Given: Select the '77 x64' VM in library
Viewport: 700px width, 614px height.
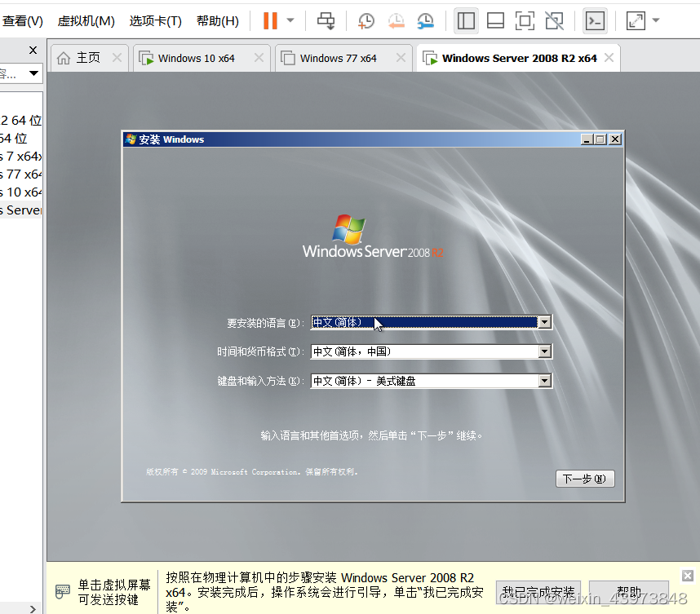Looking at the screenshot, I should (x=21, y=174).
